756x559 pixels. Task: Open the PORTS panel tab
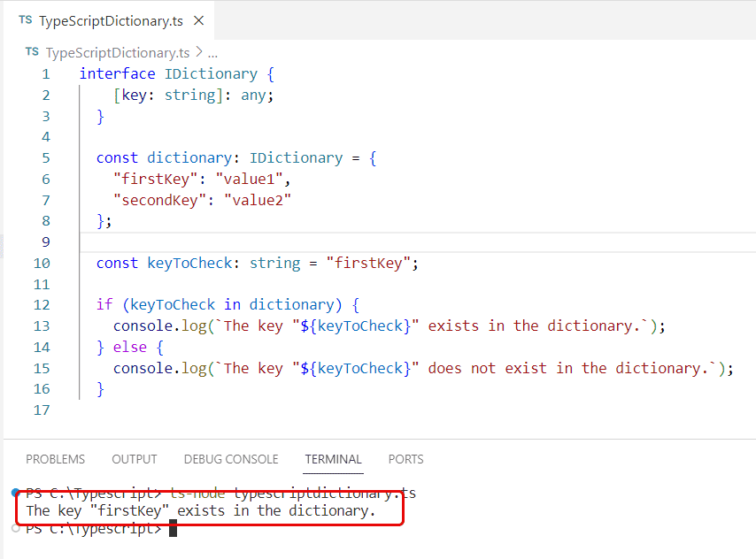click(406, 459)
